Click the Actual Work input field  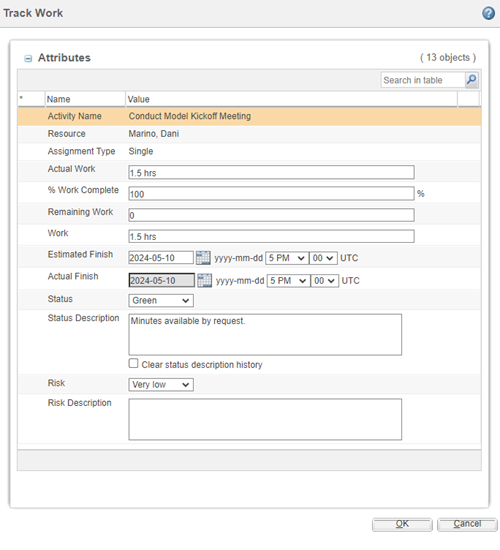(x=271, y=172)
